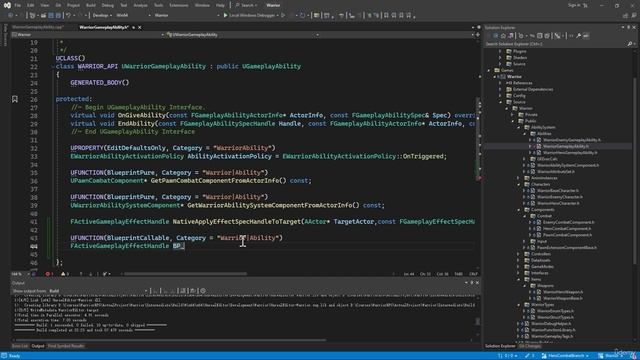Screen dimensions: 640x360
Task: Open Show output from Build dropdown
Action: (x=98, y=291)
